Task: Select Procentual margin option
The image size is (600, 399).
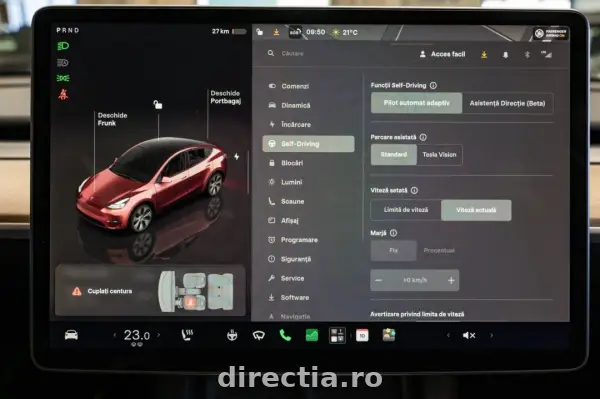Action: point(439,251)
